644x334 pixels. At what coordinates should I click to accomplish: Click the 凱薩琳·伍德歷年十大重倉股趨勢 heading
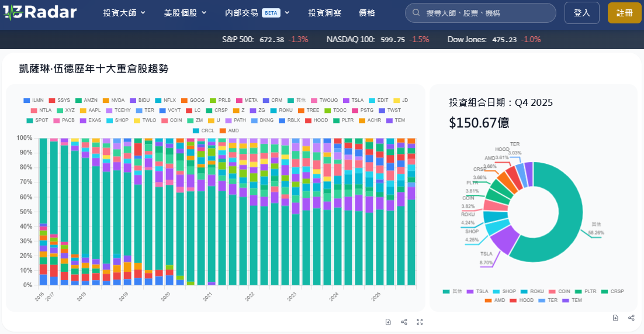click(x=94, y=68)
